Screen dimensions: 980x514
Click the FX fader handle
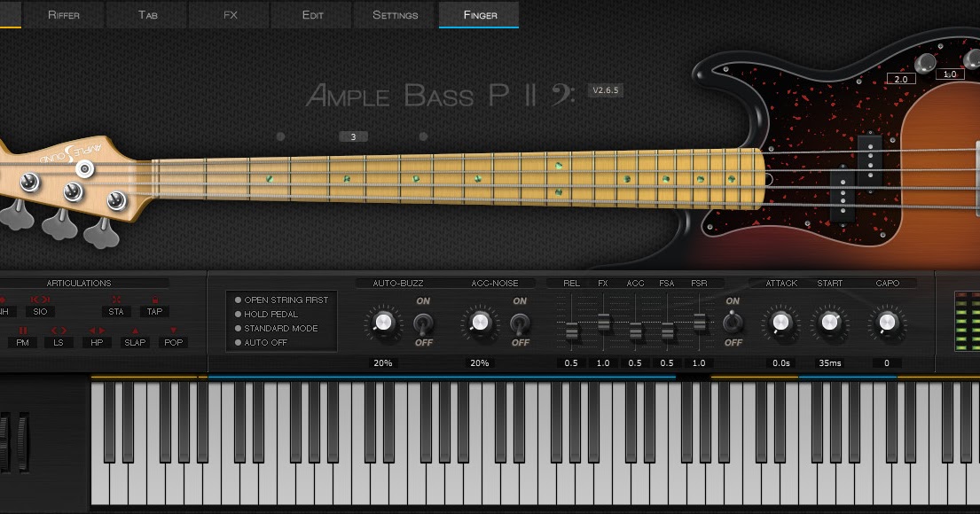point(604,323)
